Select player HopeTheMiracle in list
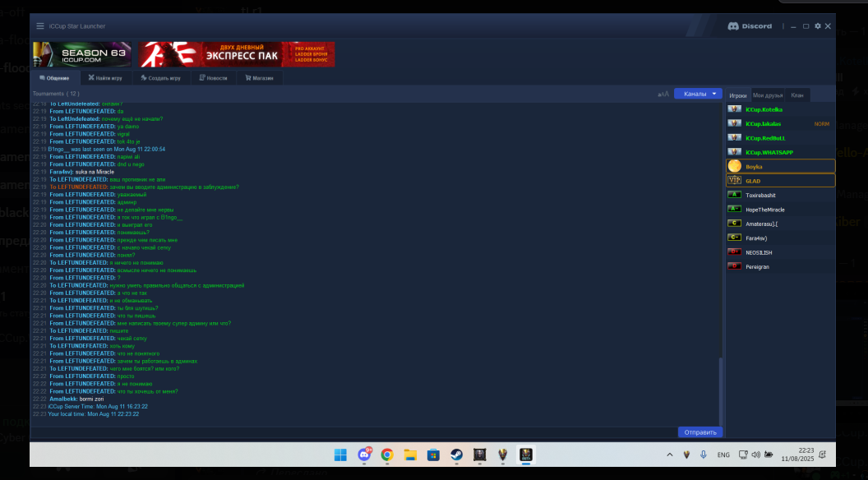The height and width of the screenshot is (480, 868). tap(780, 210)
